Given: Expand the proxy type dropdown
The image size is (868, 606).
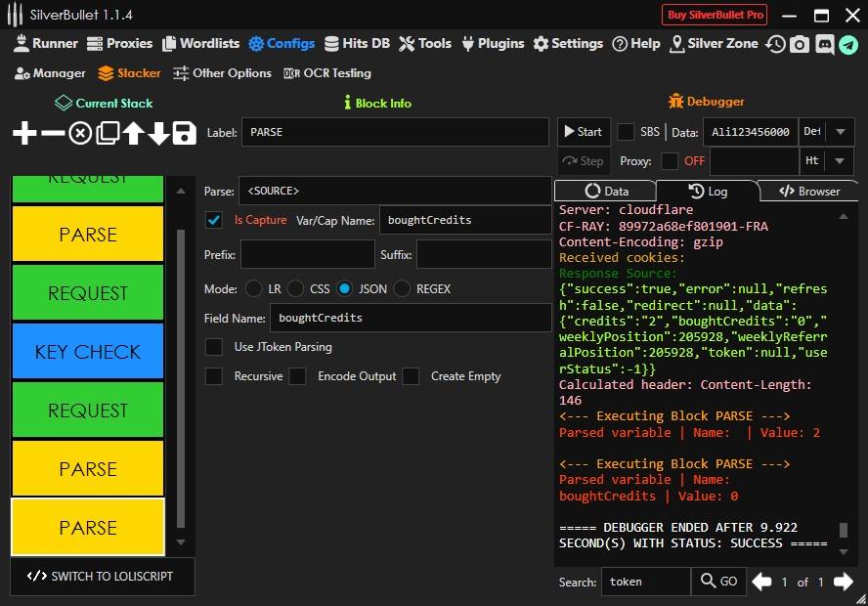Looking at the screenshot, I should pyautogui.click(x=840, y=161).
